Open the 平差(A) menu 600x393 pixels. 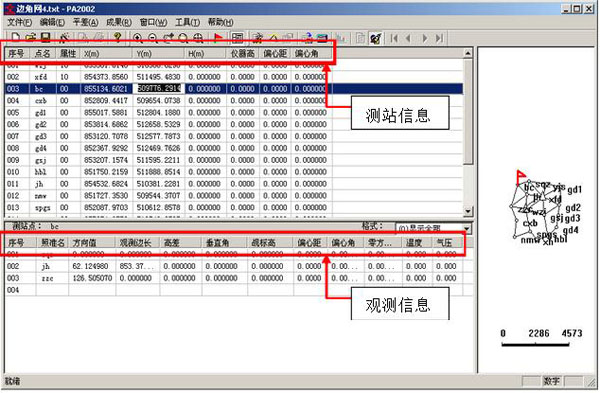tap(85, 22)
